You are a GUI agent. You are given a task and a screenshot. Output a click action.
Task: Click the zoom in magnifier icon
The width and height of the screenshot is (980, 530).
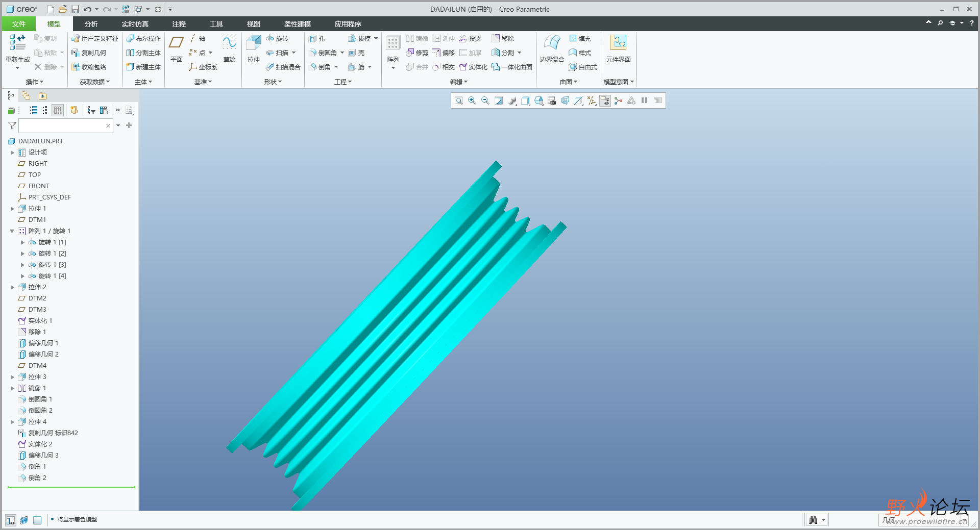coord(472,100)
